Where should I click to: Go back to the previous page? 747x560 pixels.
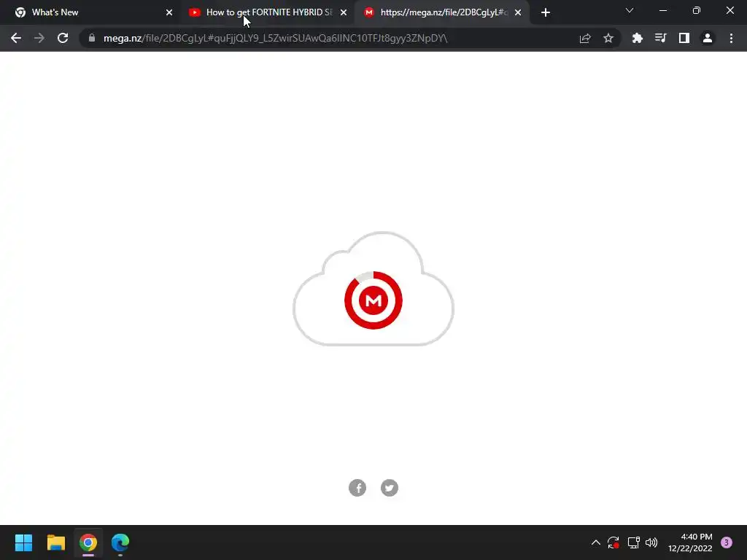pos(16,38)
